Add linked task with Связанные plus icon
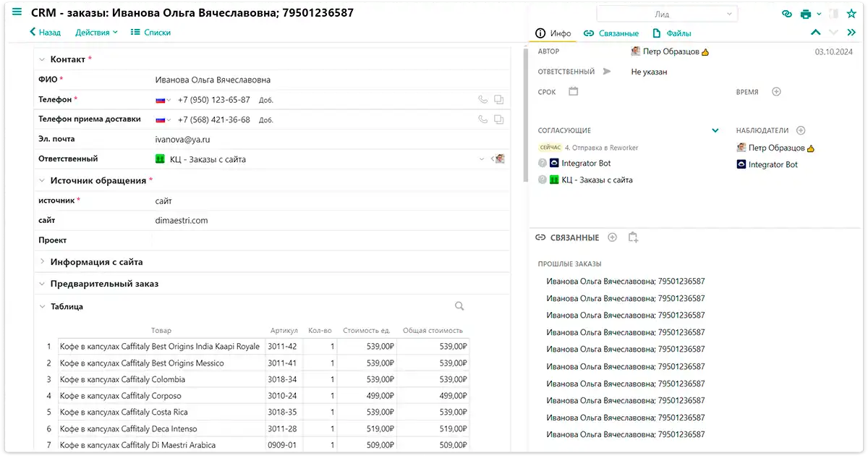 click(613, 237)
